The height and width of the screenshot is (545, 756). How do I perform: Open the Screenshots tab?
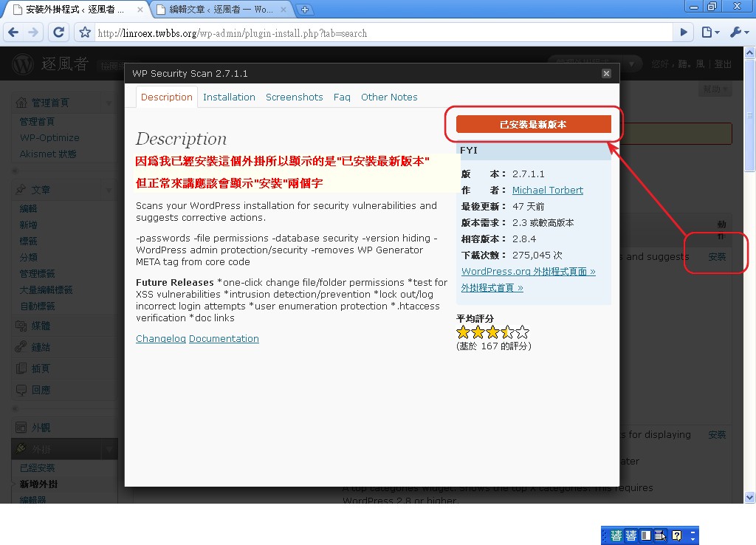294,97
